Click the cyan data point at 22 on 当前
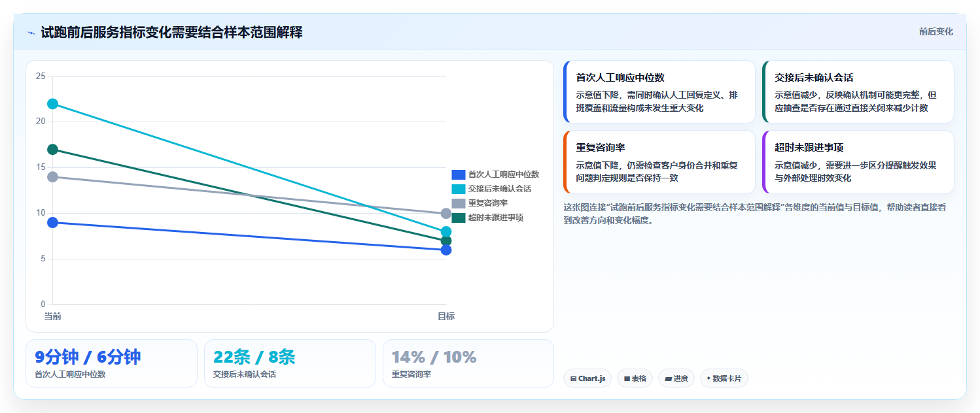The height and width of the screenshot is (413, 980). (53, 104)
